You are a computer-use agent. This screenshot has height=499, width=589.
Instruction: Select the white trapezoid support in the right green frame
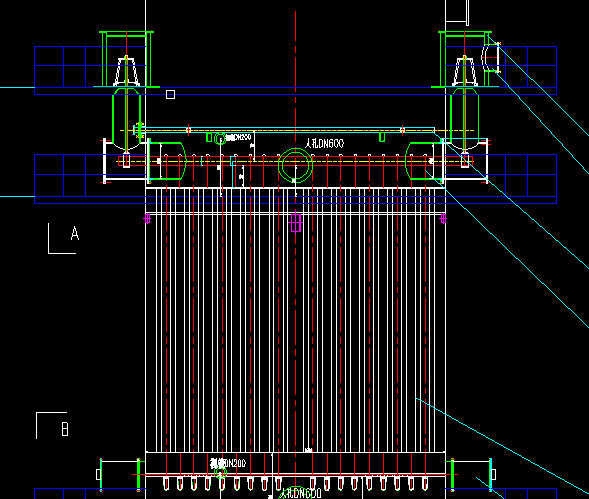coord(465,71)
